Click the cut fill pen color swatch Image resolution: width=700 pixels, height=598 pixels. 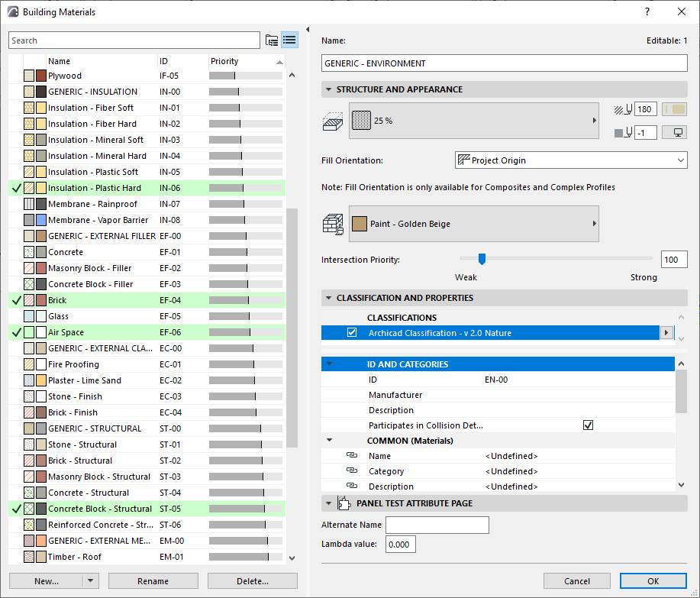tap(674, 109)
